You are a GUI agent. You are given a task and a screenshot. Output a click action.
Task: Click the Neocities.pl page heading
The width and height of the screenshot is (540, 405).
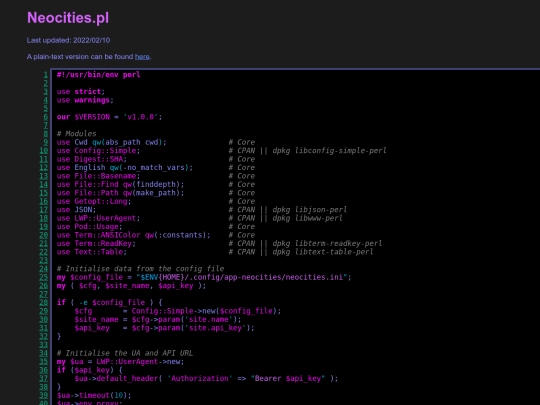[x=68, y=18]
